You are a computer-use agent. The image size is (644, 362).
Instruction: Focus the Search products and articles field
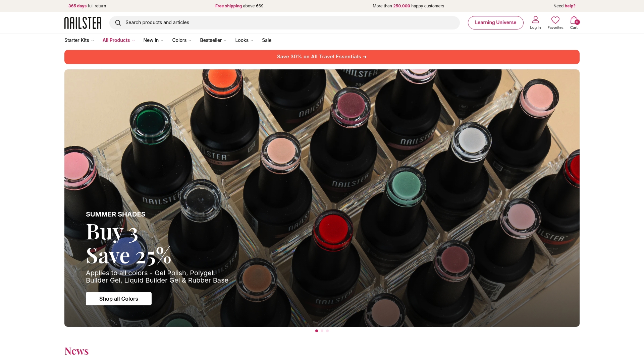pos(284,23)
